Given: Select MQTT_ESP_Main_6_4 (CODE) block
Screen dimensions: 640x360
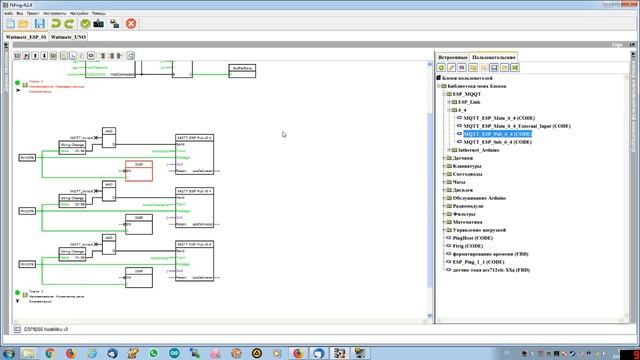Looking at the screenshot, I should [499, 118].
